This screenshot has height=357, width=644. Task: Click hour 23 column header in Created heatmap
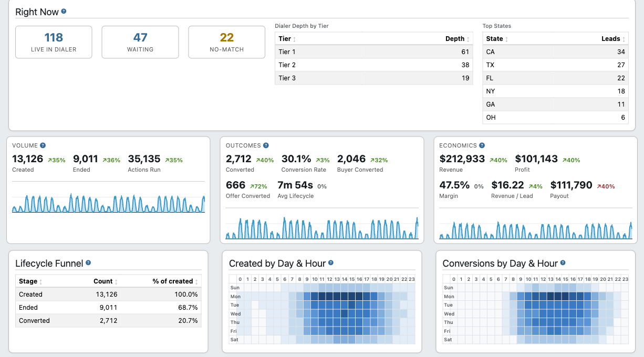coord(412,279)
